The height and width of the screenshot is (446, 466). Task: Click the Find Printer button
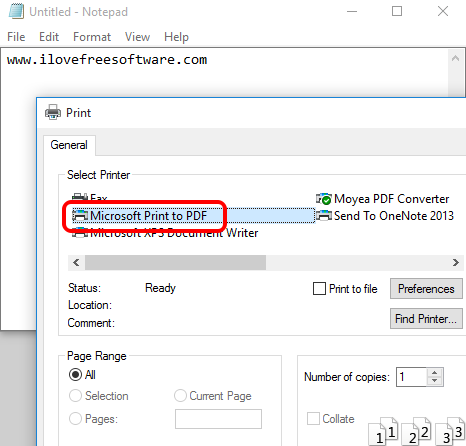(x=426, y=319)
